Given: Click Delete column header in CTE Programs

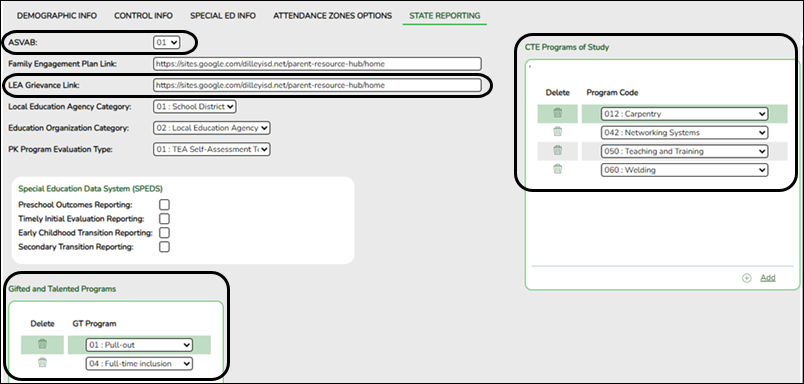Looking at the screenshot, I should coord(557,93).
